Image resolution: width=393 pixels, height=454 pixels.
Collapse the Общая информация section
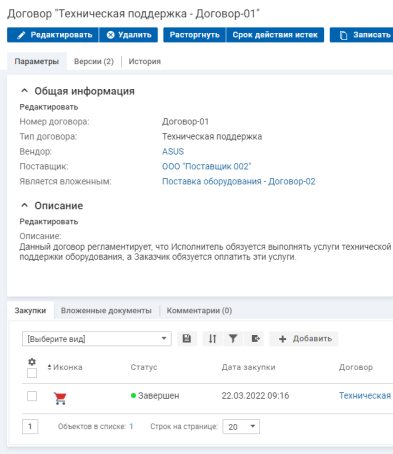(x=24, y=91)
